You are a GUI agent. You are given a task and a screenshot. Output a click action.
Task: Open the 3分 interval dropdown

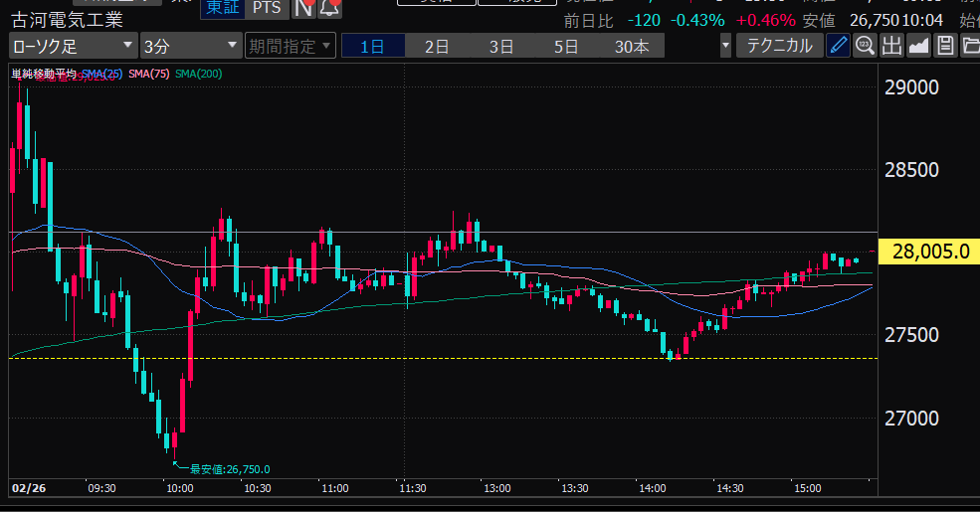191,46
